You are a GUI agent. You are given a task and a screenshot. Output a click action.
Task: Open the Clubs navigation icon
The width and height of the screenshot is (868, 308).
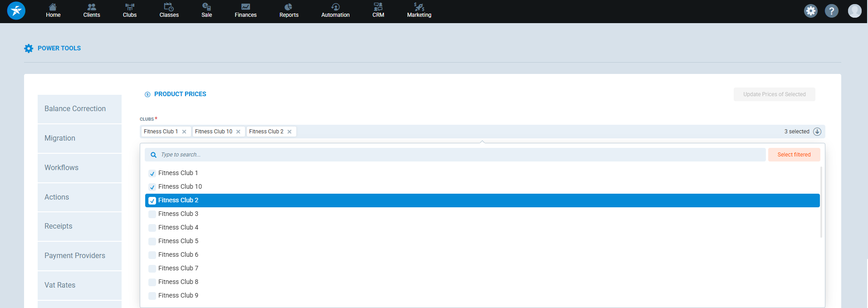[130, 7]
